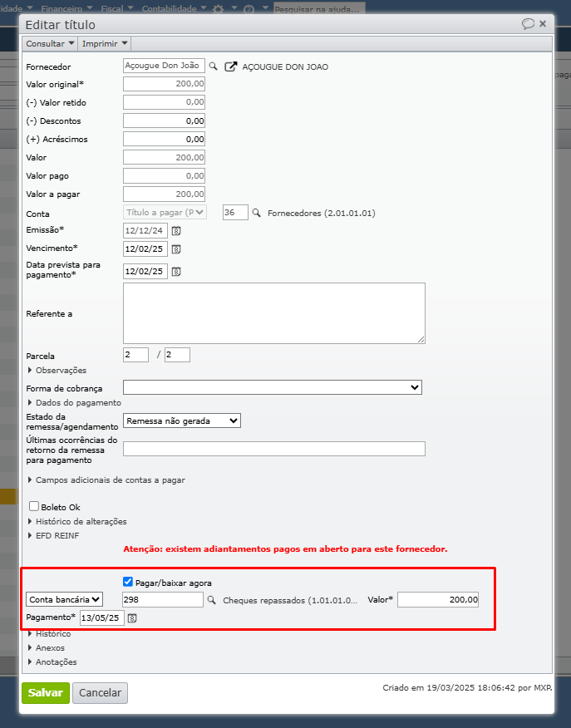The width and height of the screenshot is (571, 728).
Task: Click the Pesquisar na ajuda search box
Action: (x=319, y=9)
